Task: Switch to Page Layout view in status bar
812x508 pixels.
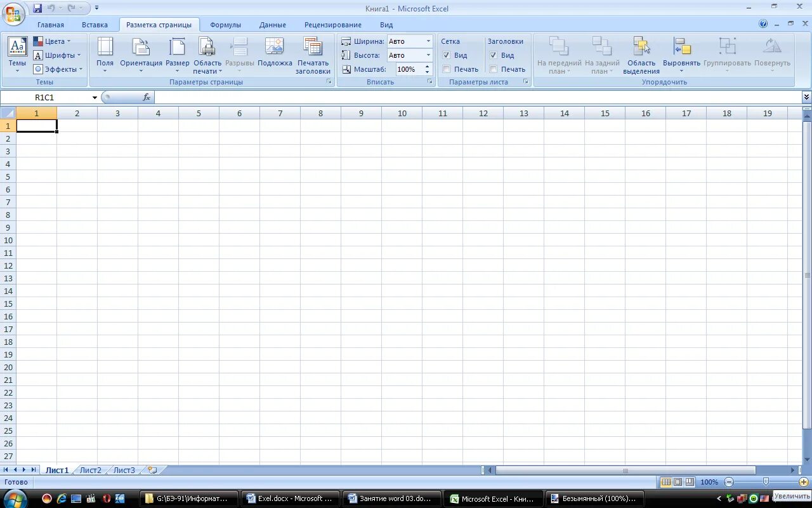Action: tap(678, 482)
